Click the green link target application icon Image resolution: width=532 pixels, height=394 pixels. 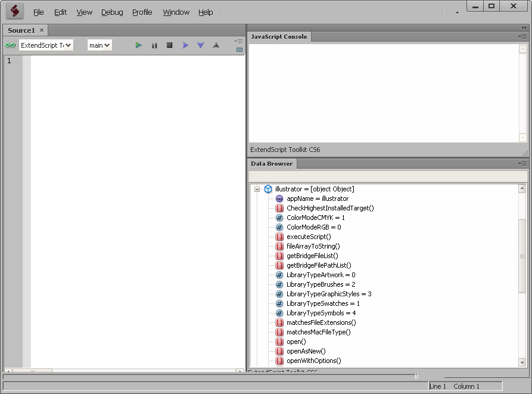(x=10, y=45)
